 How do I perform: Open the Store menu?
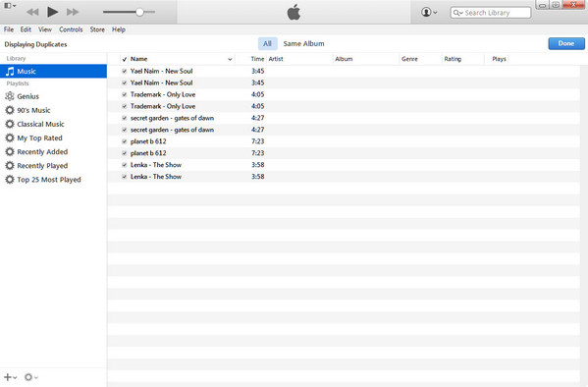[97, 29]
